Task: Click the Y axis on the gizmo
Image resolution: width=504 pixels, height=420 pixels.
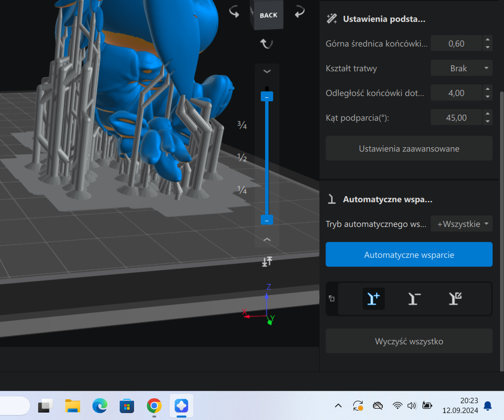Action: click(x=272, y=318)
